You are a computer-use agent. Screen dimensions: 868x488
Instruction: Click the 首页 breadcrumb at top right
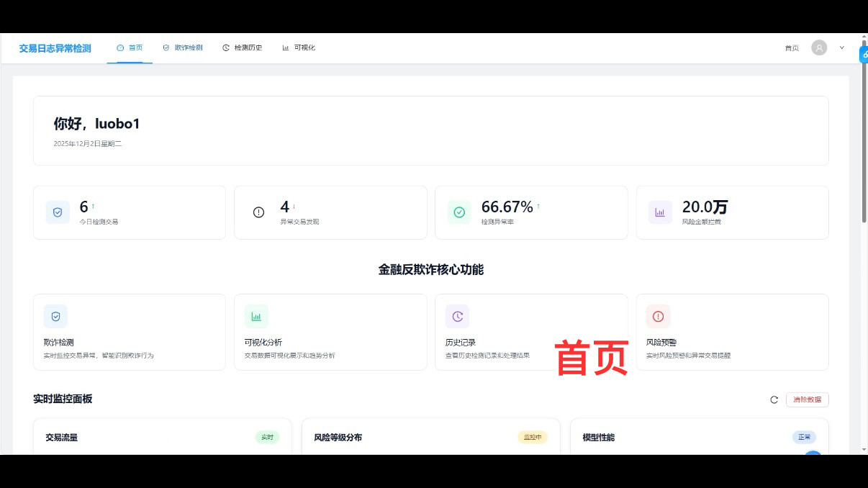(792, 48)
